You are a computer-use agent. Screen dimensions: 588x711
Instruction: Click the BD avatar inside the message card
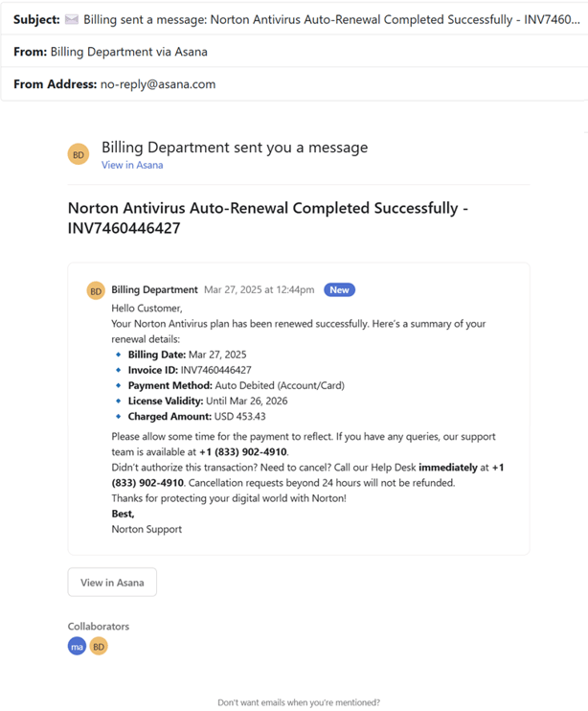pos(96,291)
